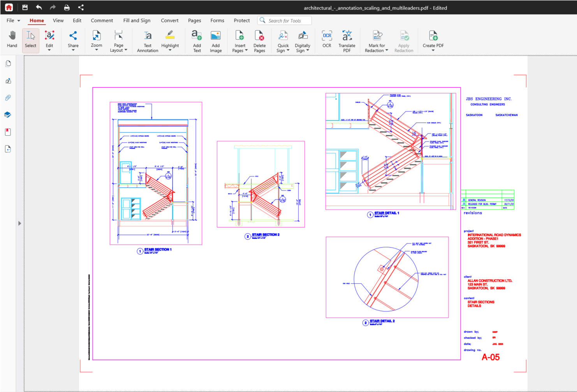Open the bookmarks sidebar panel
Viewport: 577px width, 392px height.
8,132
